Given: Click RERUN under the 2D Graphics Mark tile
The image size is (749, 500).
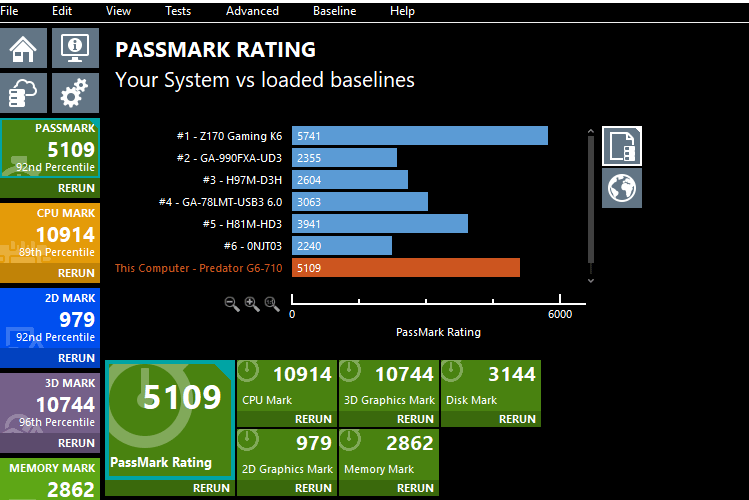Looking at the screenshot, I should tap(313, 488).
